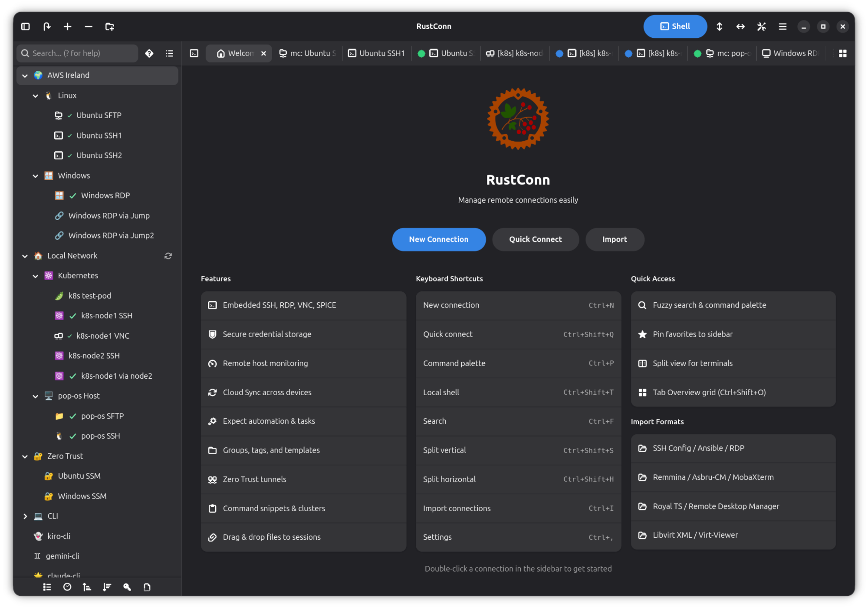
Task: Click the clock history icon in sidebar footer
Action: click(67, 587)
